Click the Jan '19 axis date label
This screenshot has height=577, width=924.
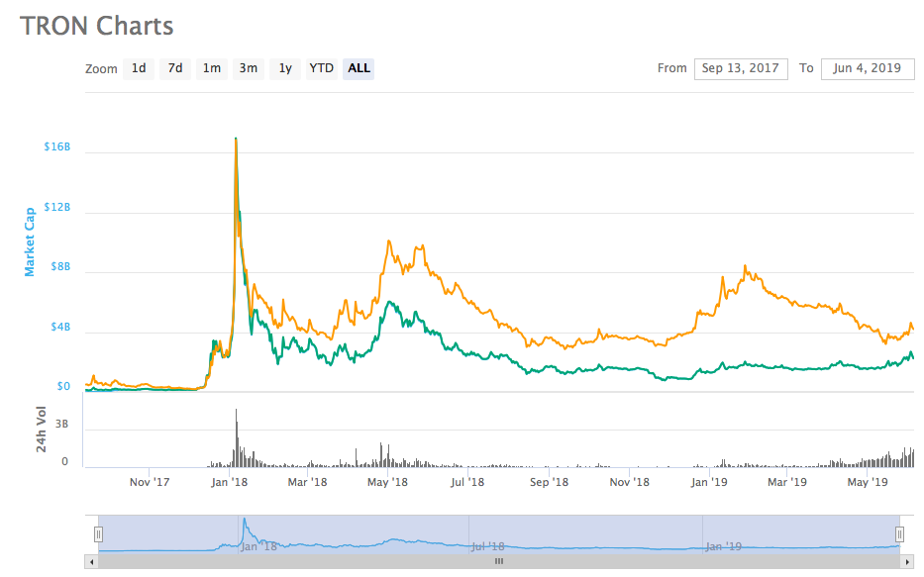709,482
